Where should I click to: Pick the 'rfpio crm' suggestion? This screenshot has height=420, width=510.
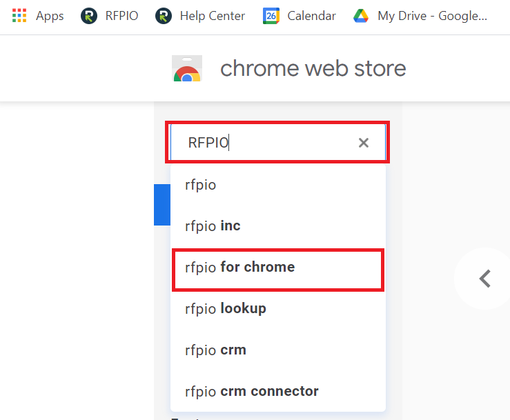tap(278, 350)
